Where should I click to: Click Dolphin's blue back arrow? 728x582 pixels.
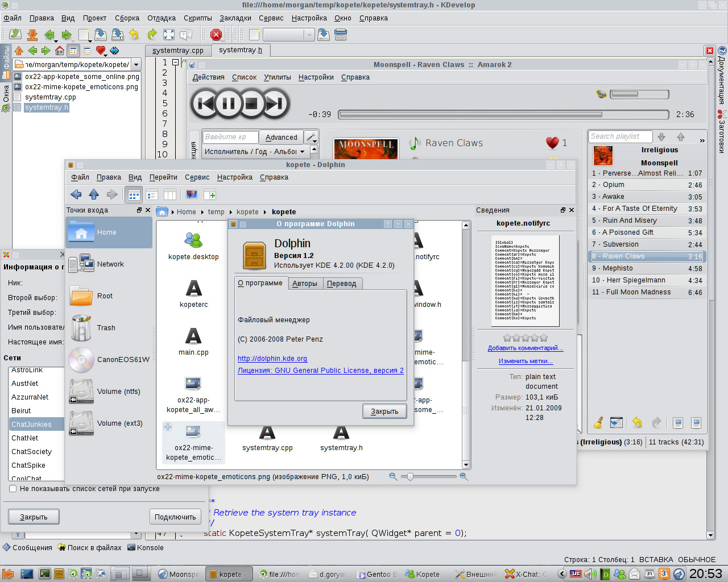point(76,194)
